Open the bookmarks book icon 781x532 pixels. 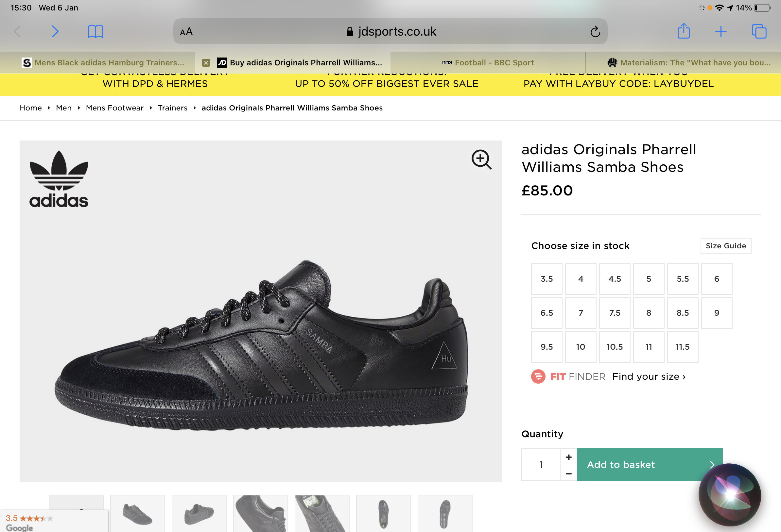[x=95, y=32]
